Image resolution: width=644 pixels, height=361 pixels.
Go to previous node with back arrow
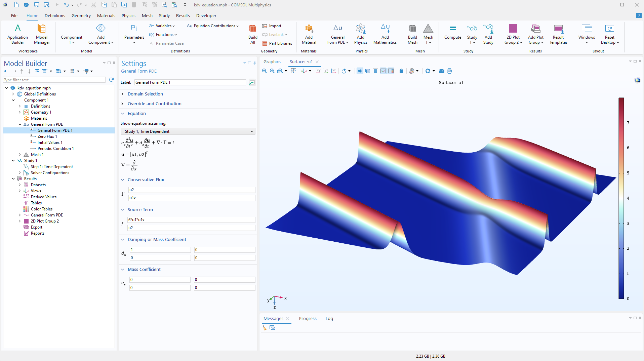point(6,71)
